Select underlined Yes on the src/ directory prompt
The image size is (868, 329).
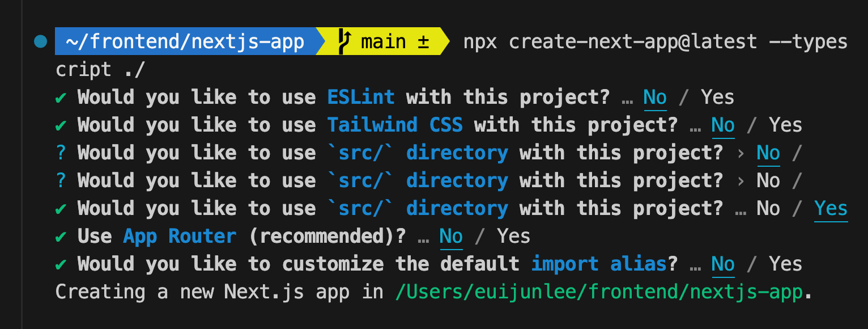pos(831,209)
